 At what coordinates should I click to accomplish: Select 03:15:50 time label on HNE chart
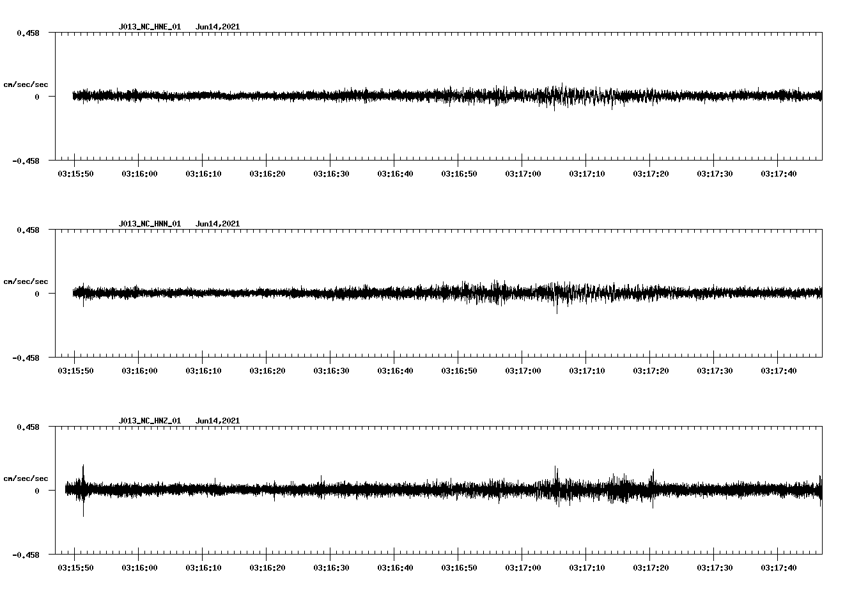75,174
